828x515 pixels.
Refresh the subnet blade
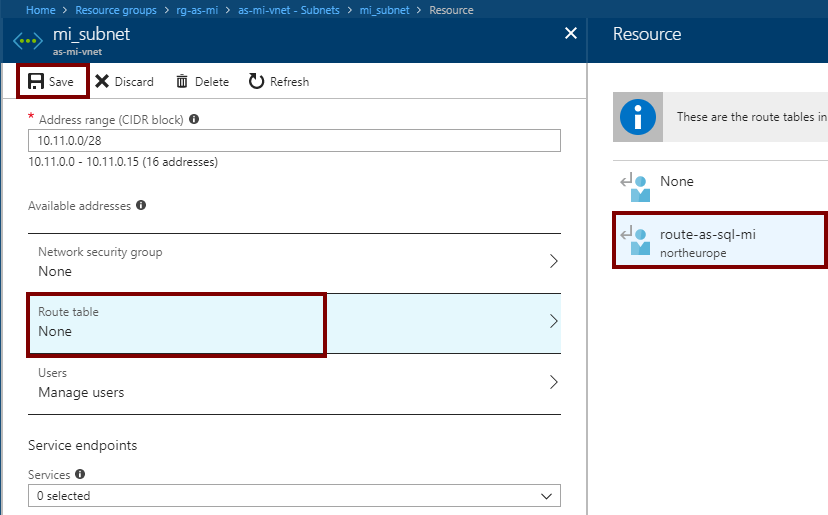pos(279,82)
